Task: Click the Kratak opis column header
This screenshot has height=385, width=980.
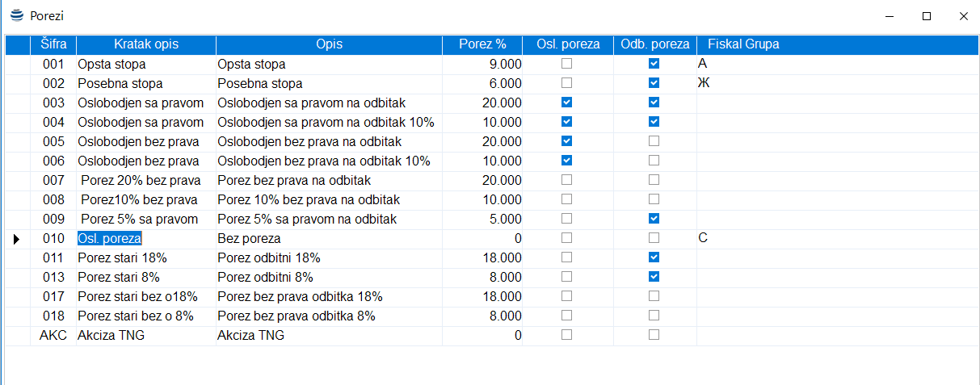Action: click(145, 44)
